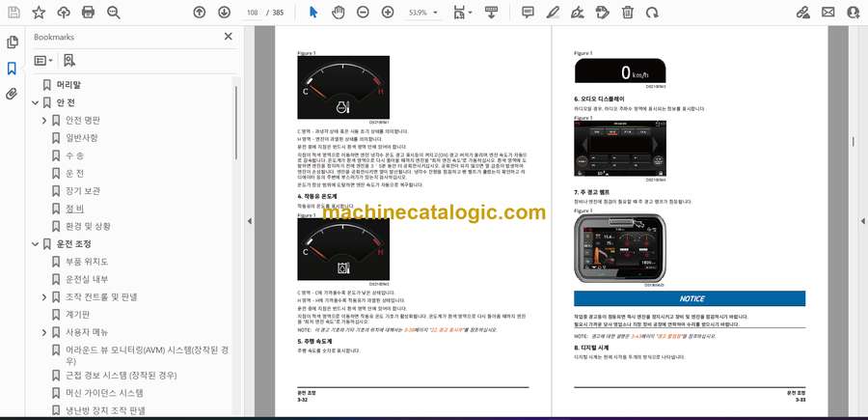Jump to the 수 송 bookmark
Screen dimensions: 868x420
point(74,155)
